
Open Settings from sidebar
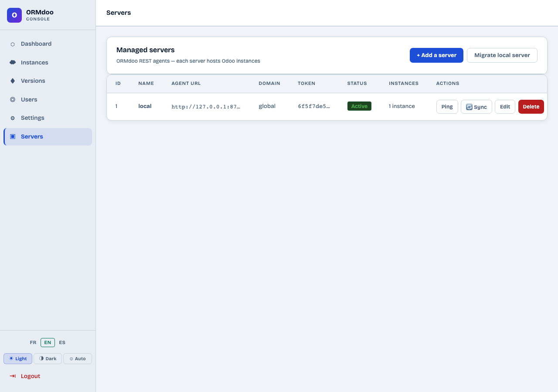[x=48, y=118]
